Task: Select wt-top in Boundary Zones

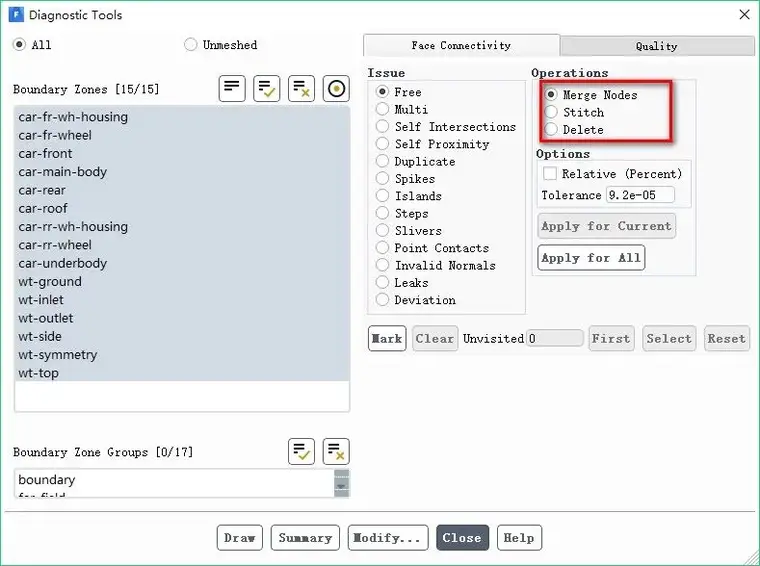Action: point(182,373)
